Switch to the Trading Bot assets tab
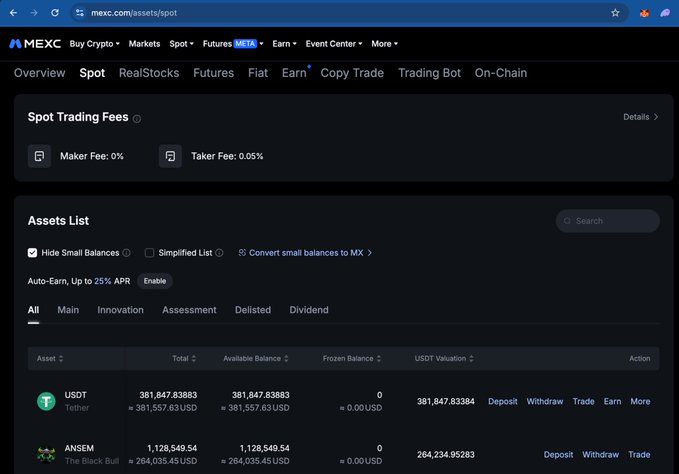679x474 pixels. point(430,73)
